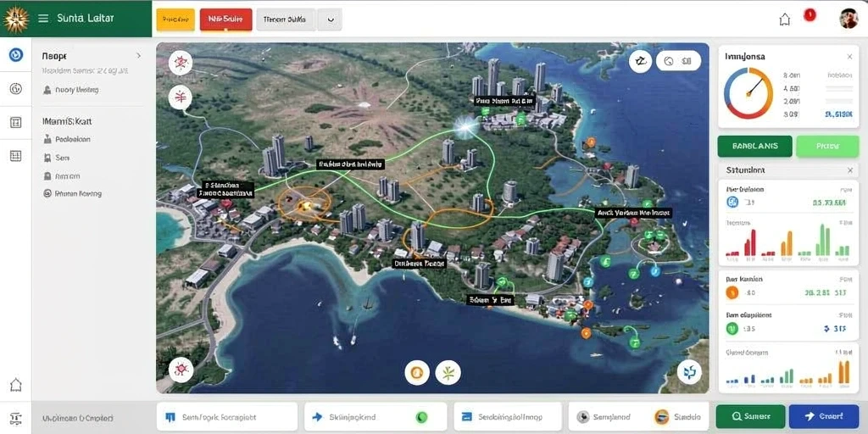
Task: Open the Skiinjogkind bottom card
Action: [376, 417]
